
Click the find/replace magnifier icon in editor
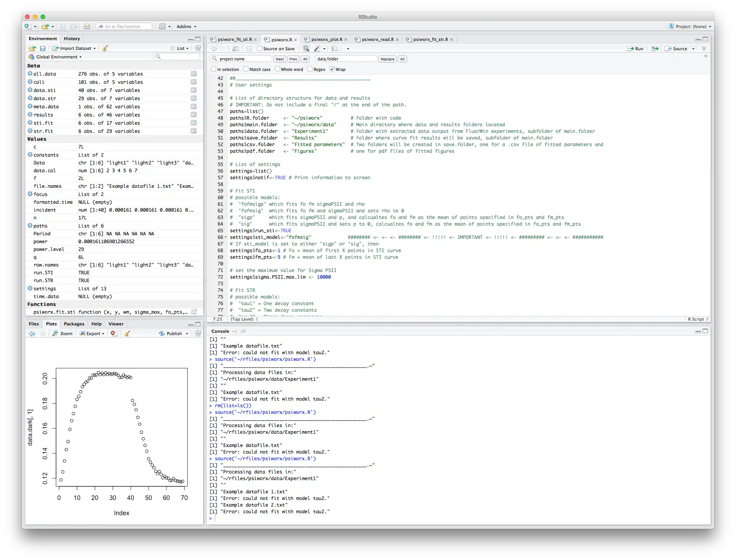click(306, 49)
